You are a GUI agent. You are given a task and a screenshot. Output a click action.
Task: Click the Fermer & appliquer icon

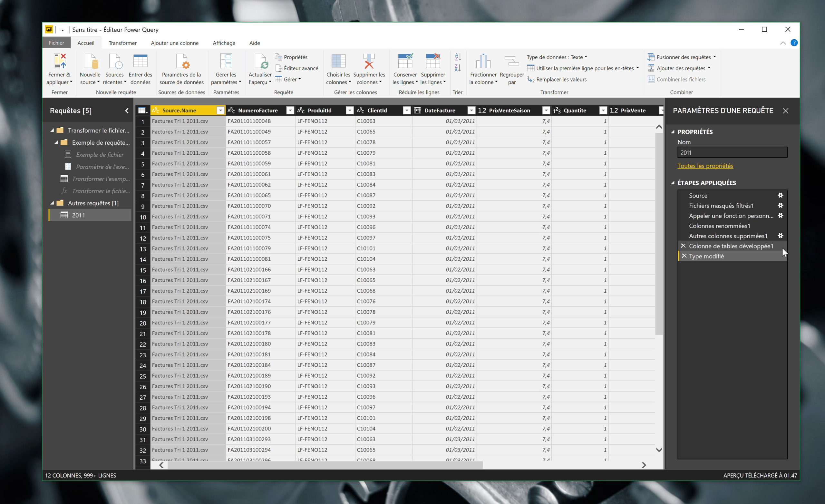tap(60, 61)
